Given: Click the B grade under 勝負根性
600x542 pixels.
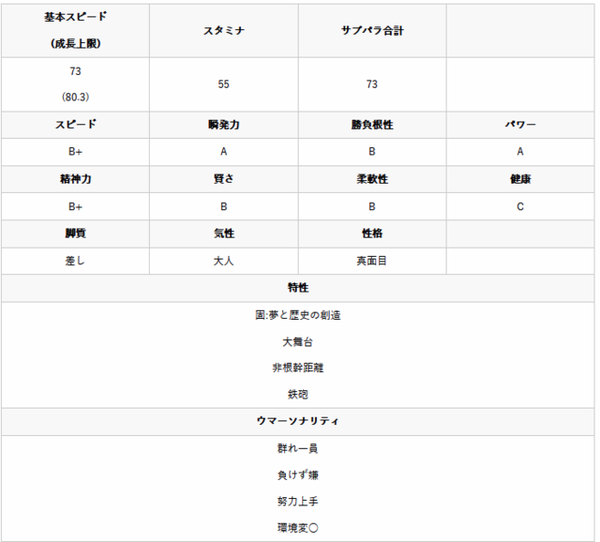Looking at the screenshot, I should pyautogui.click(x=372, y=152).
